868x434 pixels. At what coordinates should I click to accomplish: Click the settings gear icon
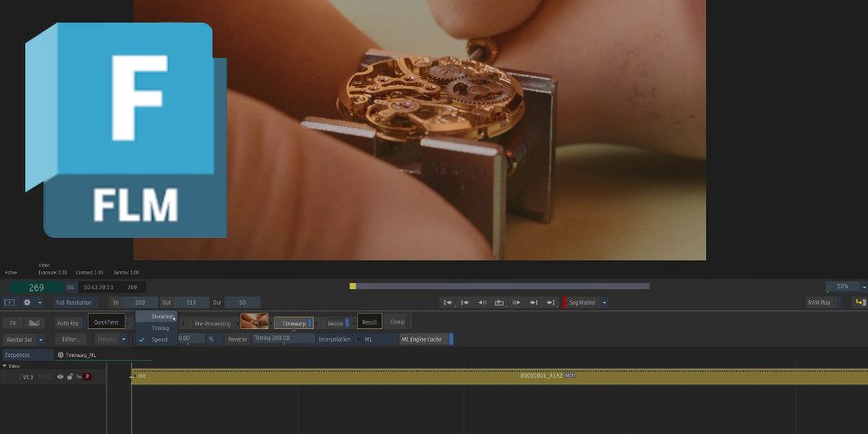(26, 303)
